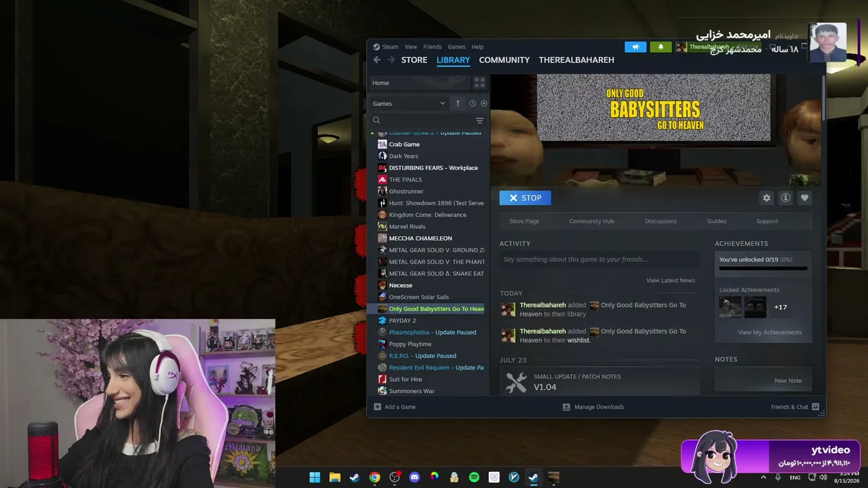Screen dimensions: 868x488
Task: Open the Discussions link
Action: 660,221
